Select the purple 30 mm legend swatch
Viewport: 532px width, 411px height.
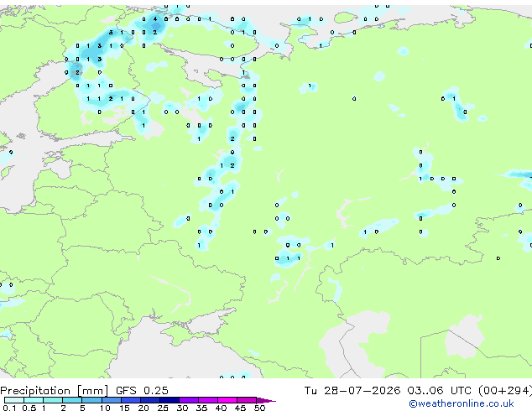coord(189,400)
